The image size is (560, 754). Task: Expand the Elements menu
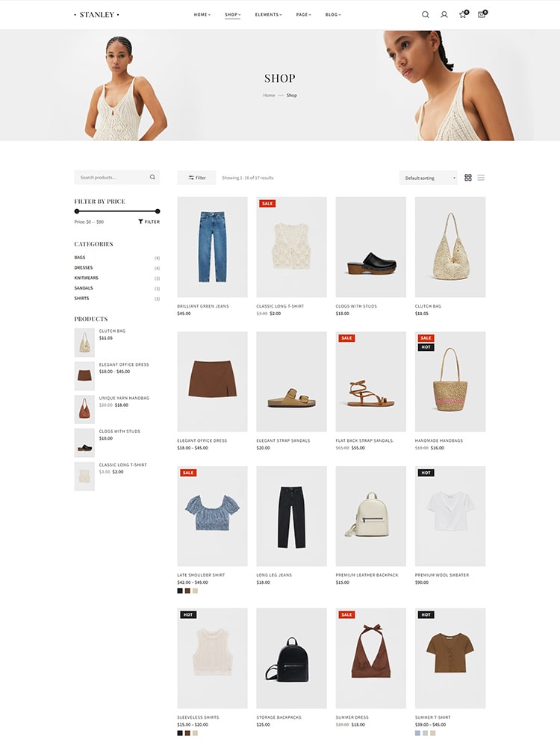coord(269,14)
